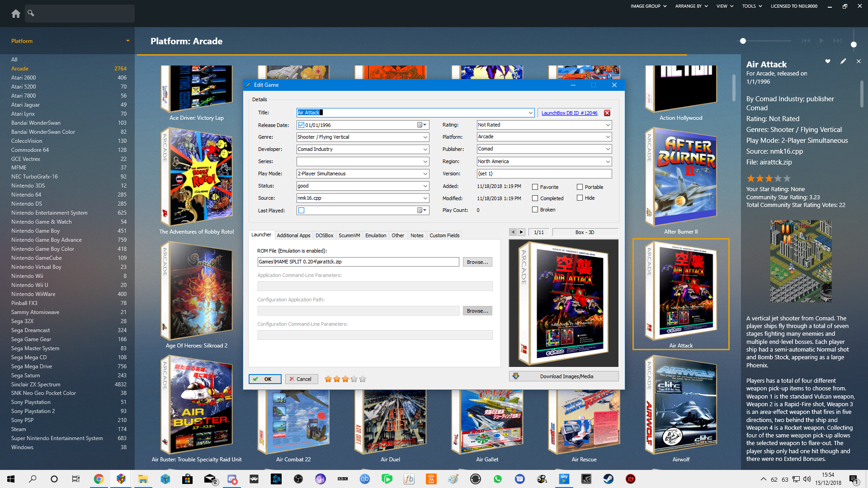Expand the Region dropdown

[608, 161]
